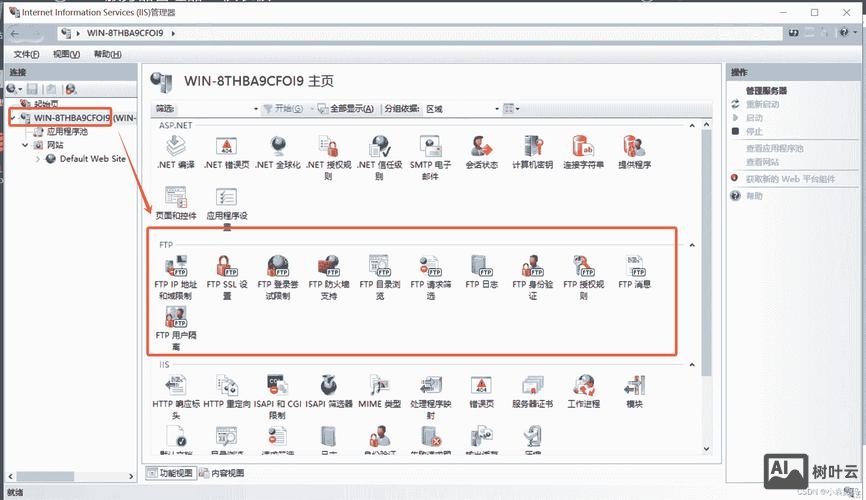Viewport: 866px width, 500px height.
Task: Open the .NET 授权规则 feature
Action: point(329,157)
